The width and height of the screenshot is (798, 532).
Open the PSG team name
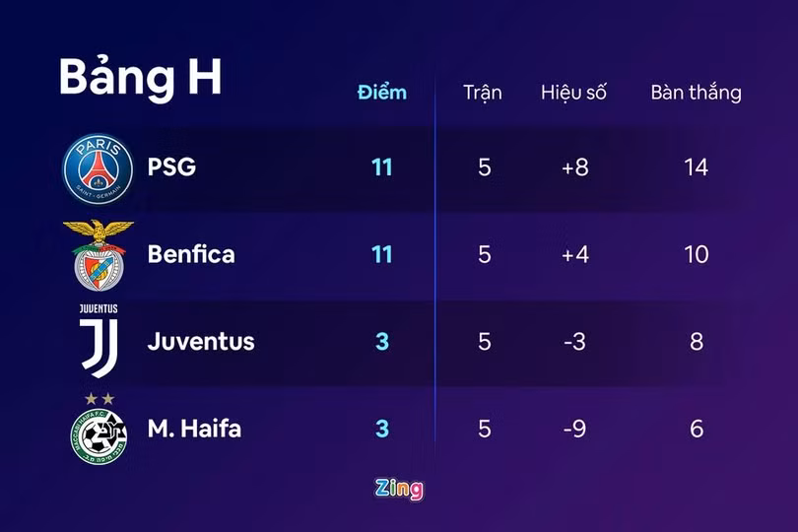[171, 166]
